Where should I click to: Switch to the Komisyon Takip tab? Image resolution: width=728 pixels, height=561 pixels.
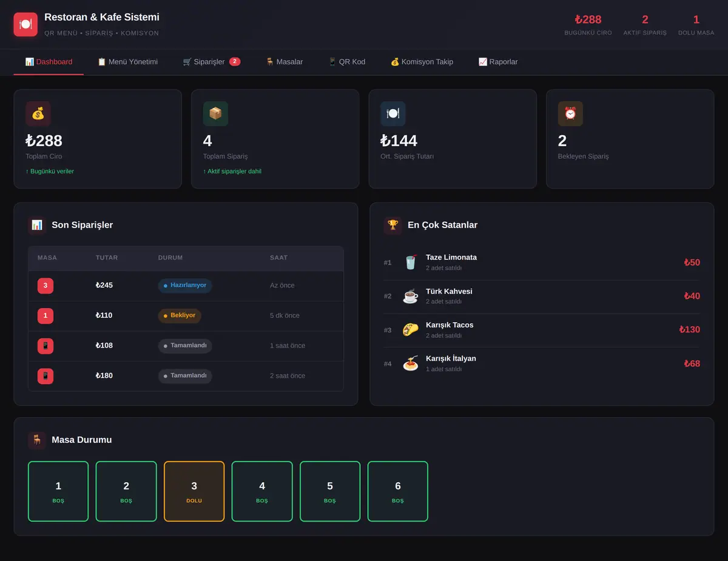pos(422,62)
